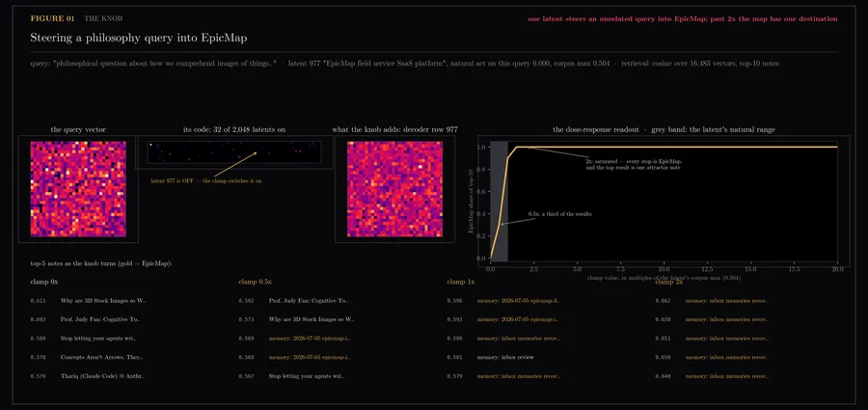Click x-axis tick label '5.0'

tap(577, 269)
